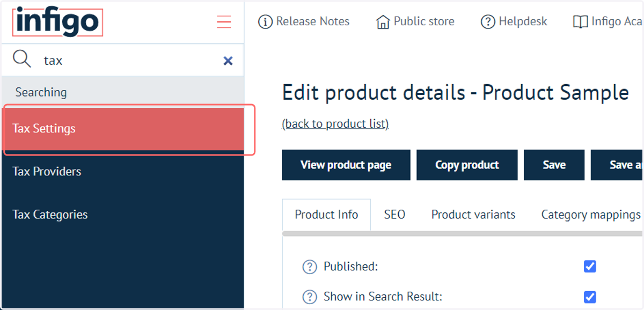Click the View product page button
Image resolution: width=644 pixels, height=310 pixels.
click(346, 165)
